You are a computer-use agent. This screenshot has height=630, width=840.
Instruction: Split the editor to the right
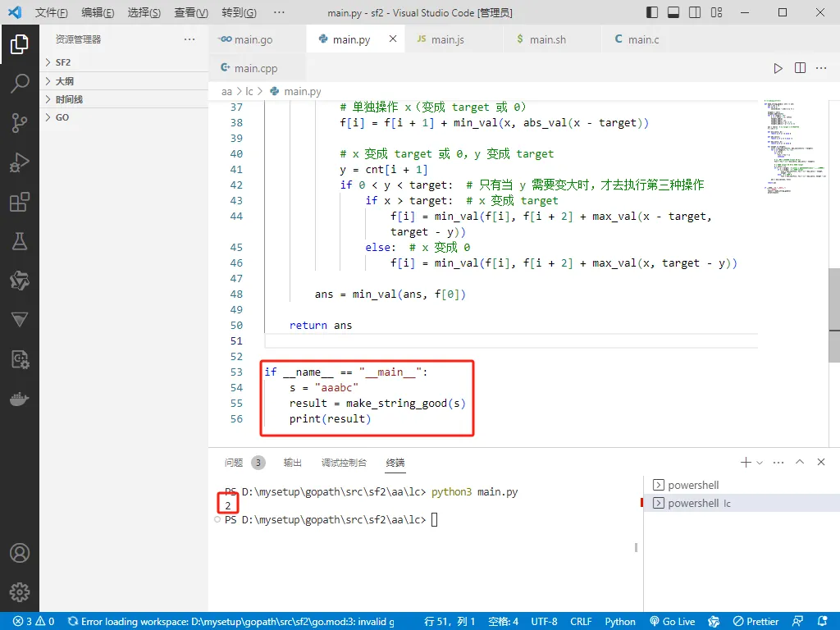[800, 68]
